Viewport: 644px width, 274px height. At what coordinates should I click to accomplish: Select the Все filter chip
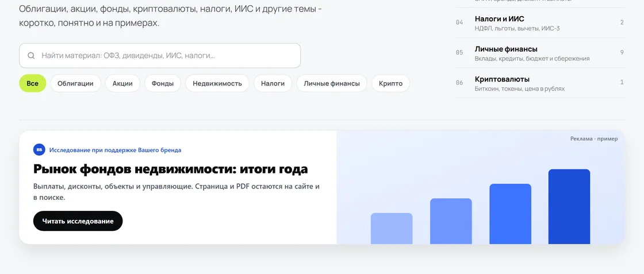tap(32, 84)
